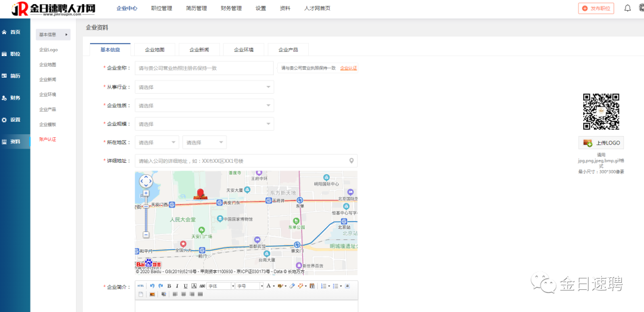Zoom in the Baidu map with plus button
The width and height of the screenshot is (644, 312).
pyautogui.click(x=146, y=193)
